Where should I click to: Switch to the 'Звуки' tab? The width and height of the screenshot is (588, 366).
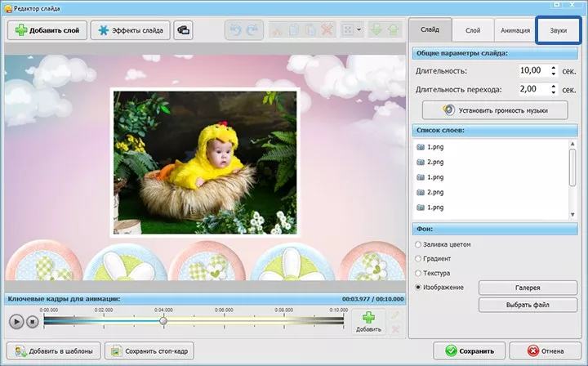pos(559,30)
